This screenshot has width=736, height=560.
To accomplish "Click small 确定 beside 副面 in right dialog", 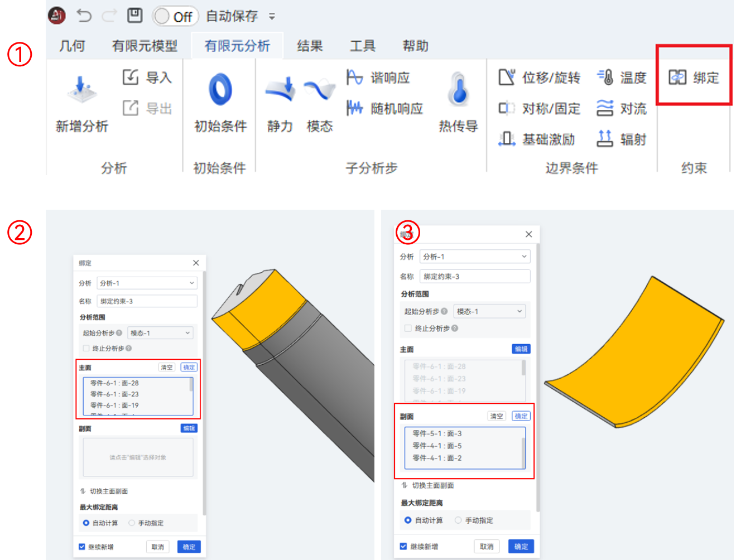I will tap(521, 416).
